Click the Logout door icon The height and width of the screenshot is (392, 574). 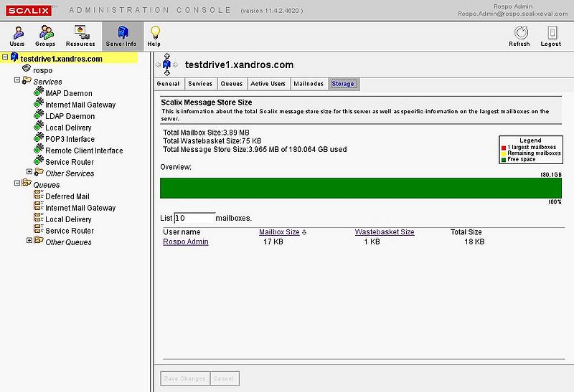point(551,32)
